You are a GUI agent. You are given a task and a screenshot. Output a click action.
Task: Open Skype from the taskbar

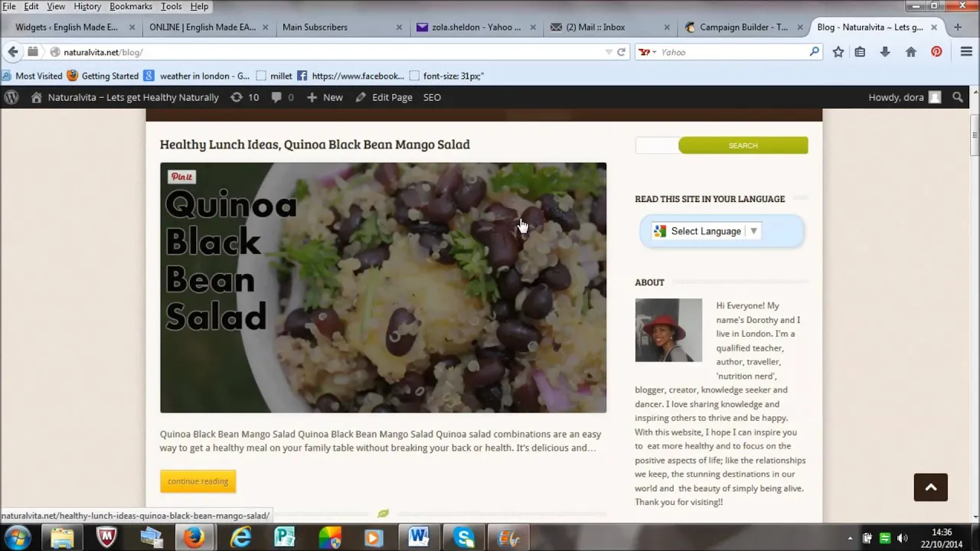tap(463, 537)
